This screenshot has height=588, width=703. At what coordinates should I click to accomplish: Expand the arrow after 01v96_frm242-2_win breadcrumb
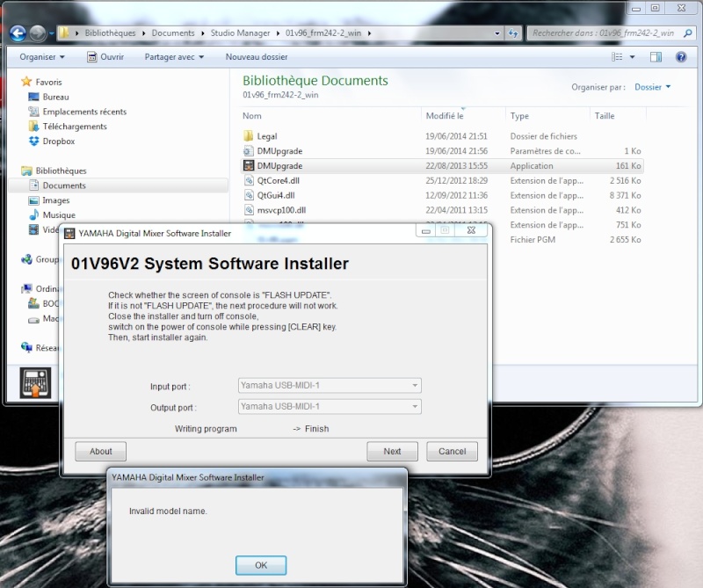pos(369,33)
